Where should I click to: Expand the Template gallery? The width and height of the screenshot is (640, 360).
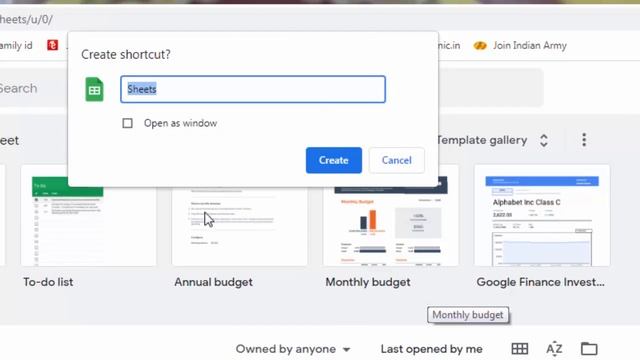coord(543,140)
